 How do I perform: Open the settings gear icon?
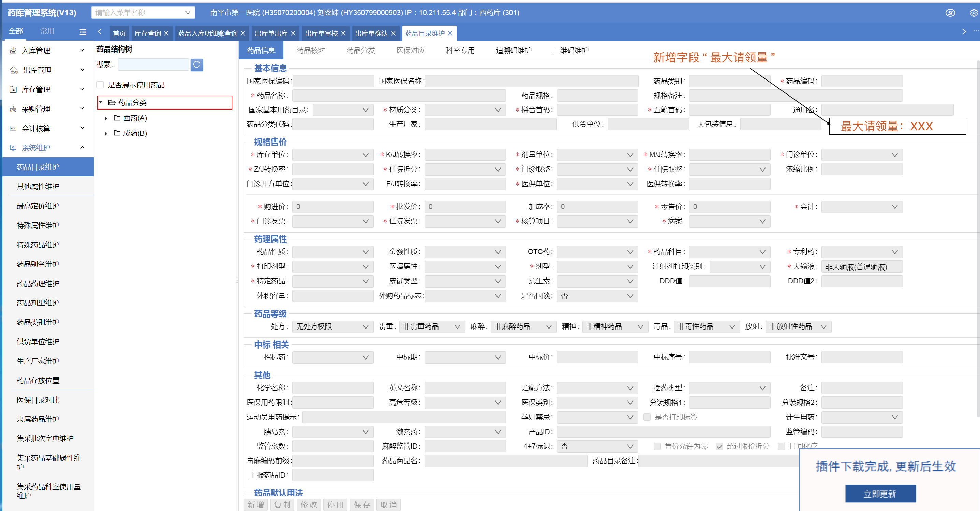(x=973, y=13)
